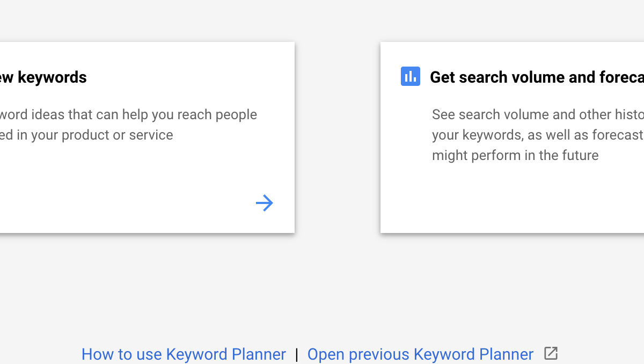The image size is (644, 364).
Task: Click the 'might perform in the future' line
Action: point(515,155)
